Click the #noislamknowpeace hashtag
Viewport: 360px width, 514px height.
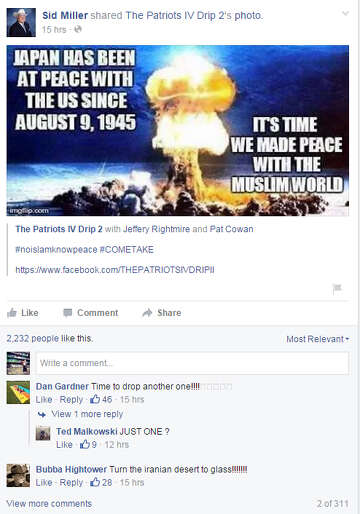pos(56,249)
